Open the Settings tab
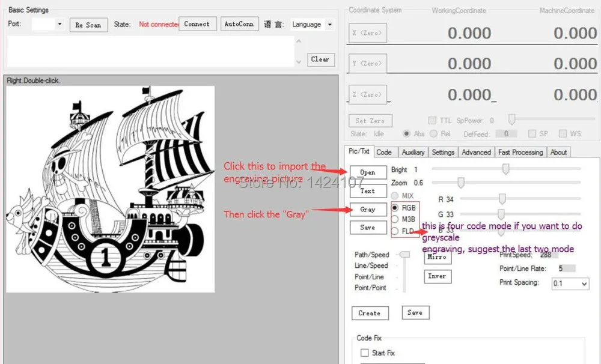The width and height of the screenshot is (601, 364). [x=443, y=153]
